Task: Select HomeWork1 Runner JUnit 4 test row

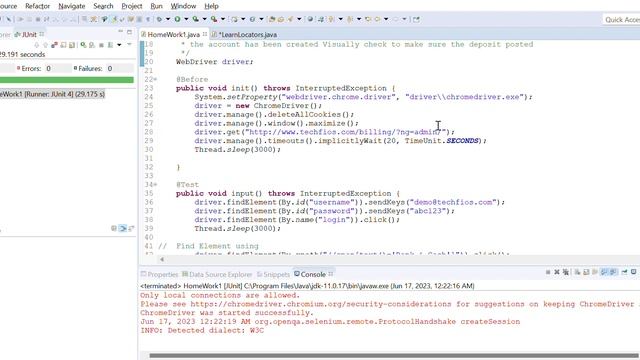Action: (x=53, y=94)
